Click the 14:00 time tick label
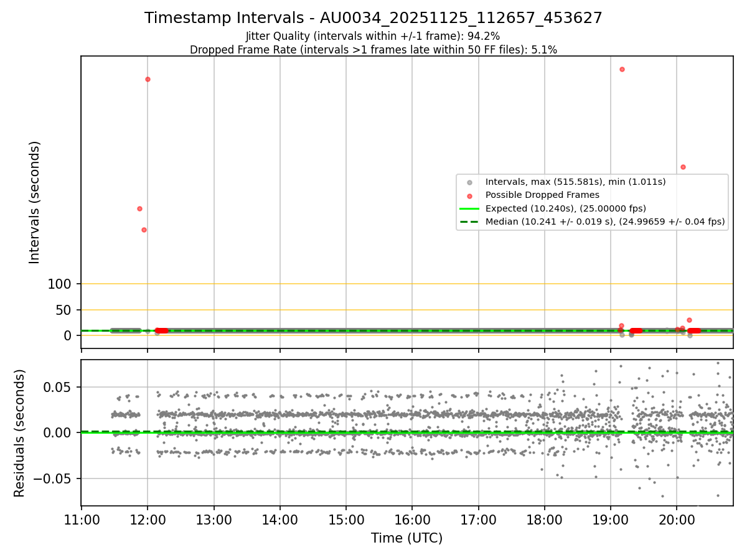Screen dimensions: 747x560 [x=280, y=519]
